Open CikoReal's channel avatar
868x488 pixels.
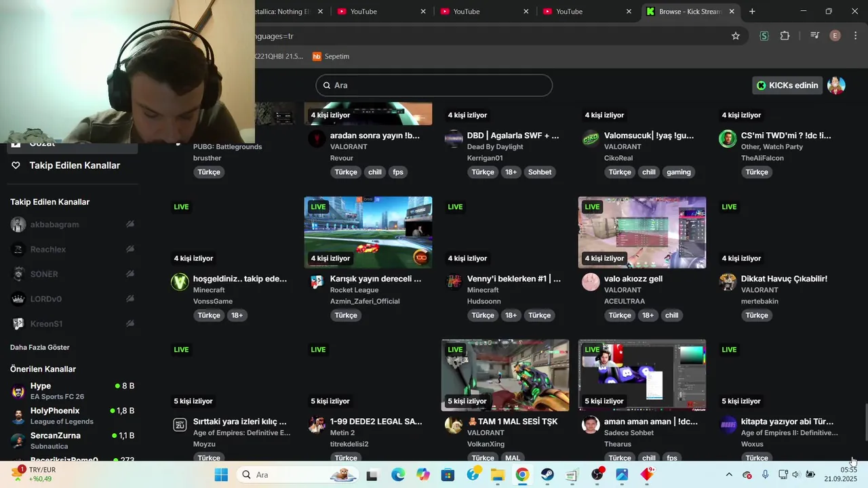(x=591, y=139)
